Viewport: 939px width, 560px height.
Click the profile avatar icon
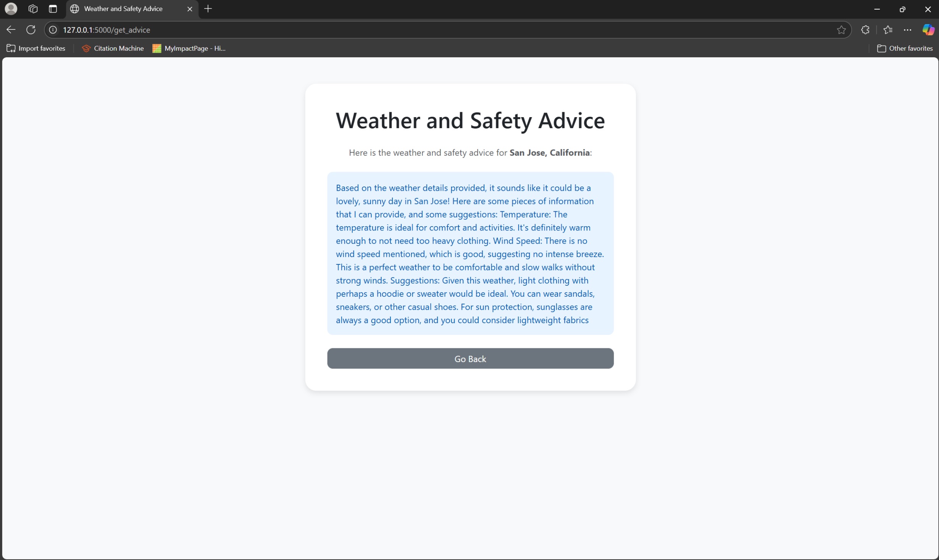(11, 9)
